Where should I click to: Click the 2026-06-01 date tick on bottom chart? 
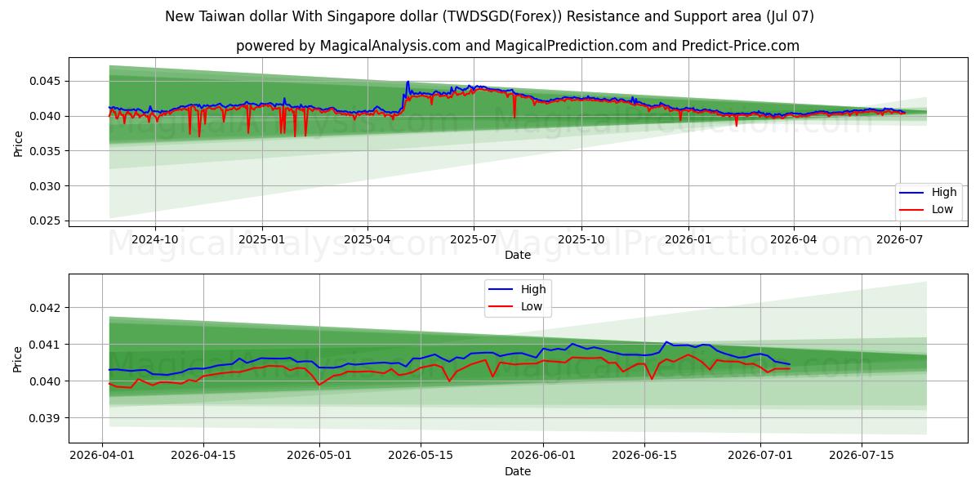pos(543,456)
